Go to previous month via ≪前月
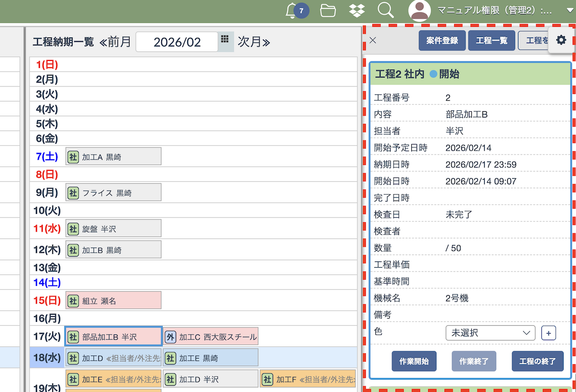 tap(115, 42)
